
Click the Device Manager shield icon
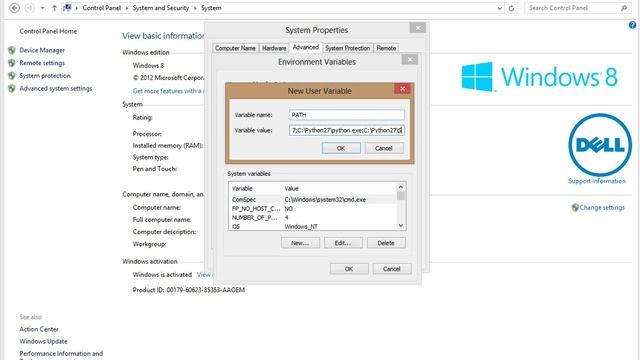(x=12, y=50)
